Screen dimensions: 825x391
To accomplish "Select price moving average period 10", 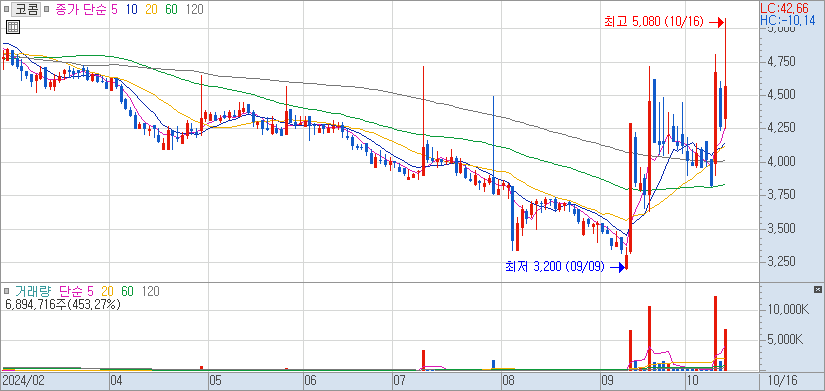I will click(132, 9).
